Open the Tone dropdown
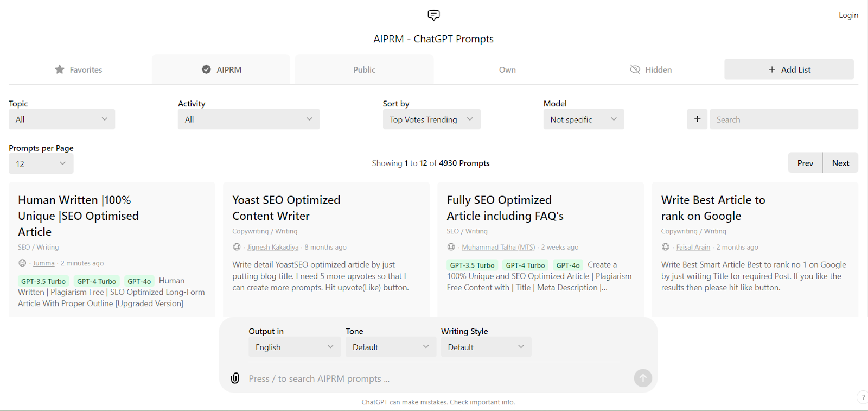The width and height of the screenshot is (868, 411). pos(391,347)
